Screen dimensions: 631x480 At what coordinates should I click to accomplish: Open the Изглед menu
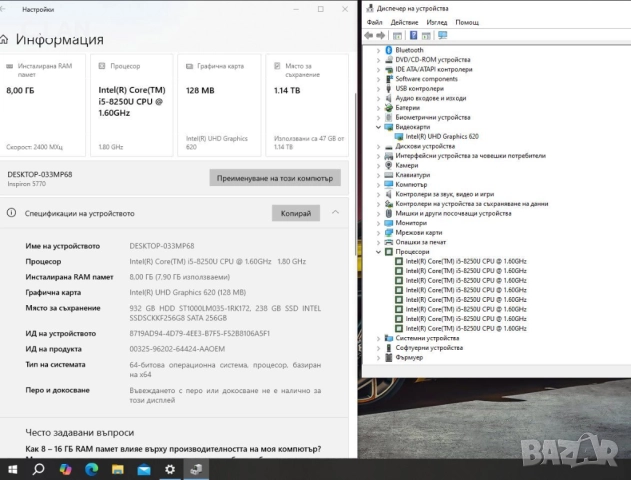click(x=437, y=22)
